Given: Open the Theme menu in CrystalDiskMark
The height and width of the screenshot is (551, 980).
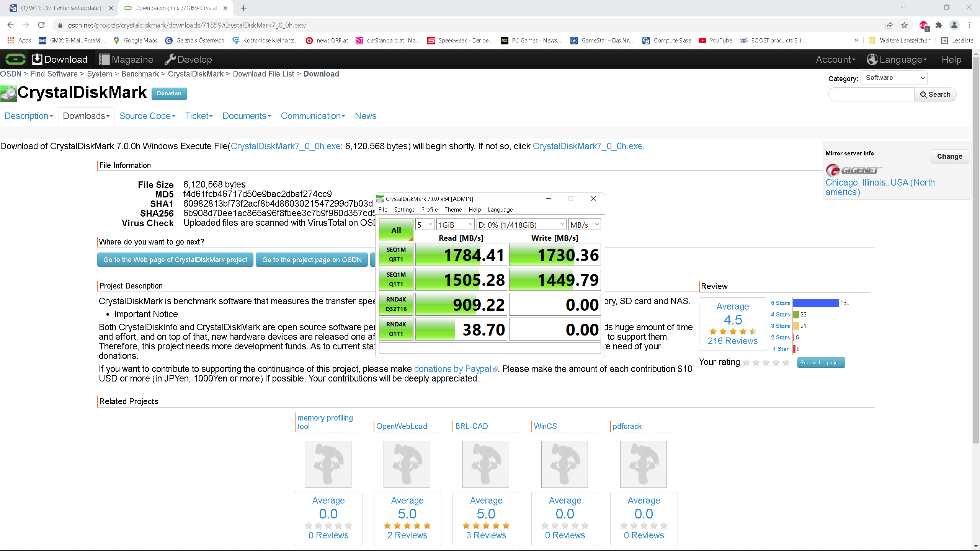Looking at the screenshot, I should tap(453, 210).
